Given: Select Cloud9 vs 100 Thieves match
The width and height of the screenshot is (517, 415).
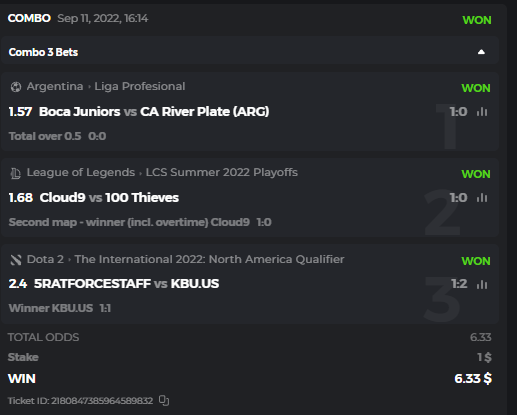Looking at the screenshot, I should click(109, 198).
